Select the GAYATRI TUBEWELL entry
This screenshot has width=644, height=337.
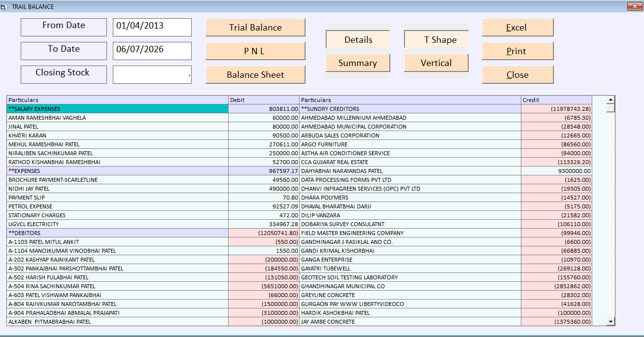410,269
